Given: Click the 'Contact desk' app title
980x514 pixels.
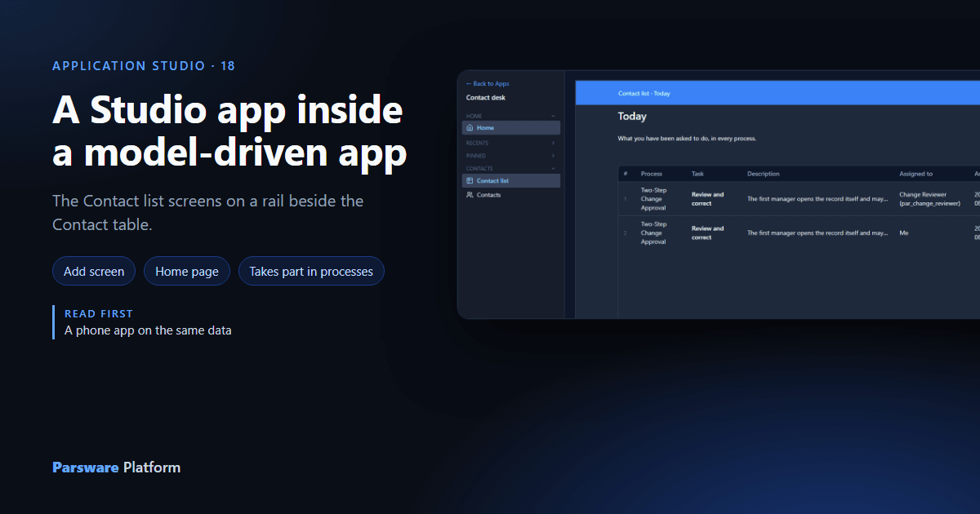Looking at the screenshot, I should point(486,98).
